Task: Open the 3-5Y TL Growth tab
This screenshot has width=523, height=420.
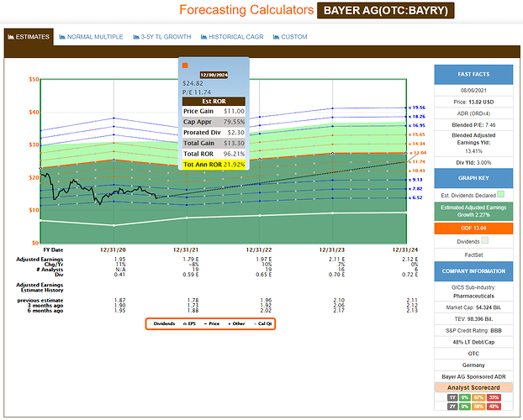Action: pyautogui.click(x=162, y=37)
